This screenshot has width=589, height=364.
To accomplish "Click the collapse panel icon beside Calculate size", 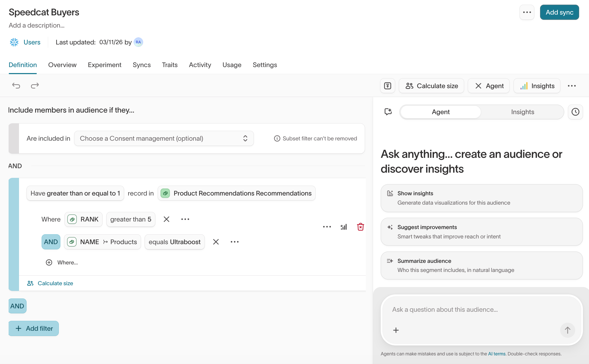I will pos(388,86).
